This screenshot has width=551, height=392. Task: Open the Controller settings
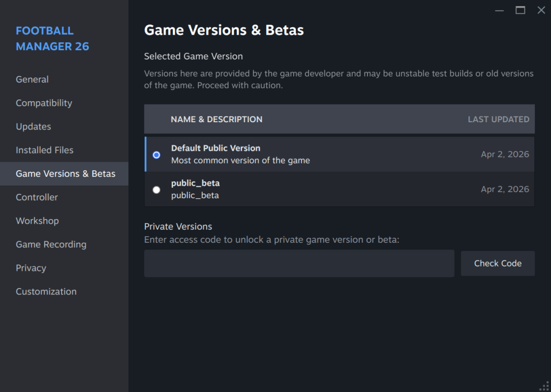coord(36,197)
